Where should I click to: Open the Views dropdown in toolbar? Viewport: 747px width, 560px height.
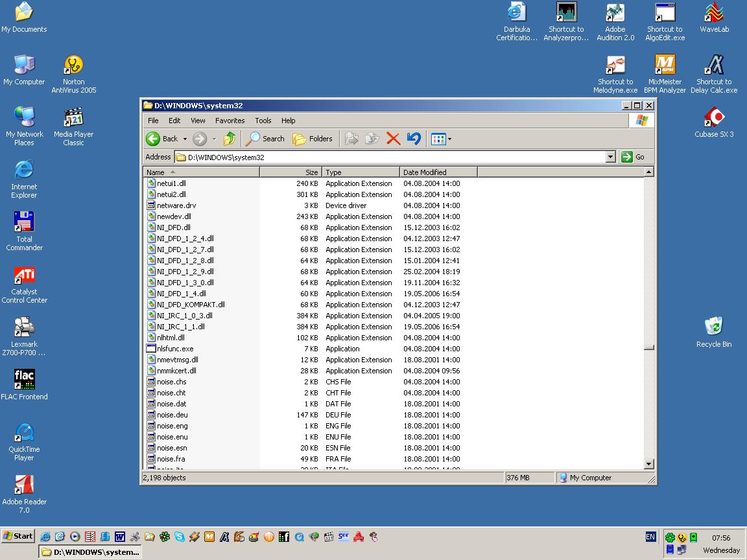coord(442,139)
